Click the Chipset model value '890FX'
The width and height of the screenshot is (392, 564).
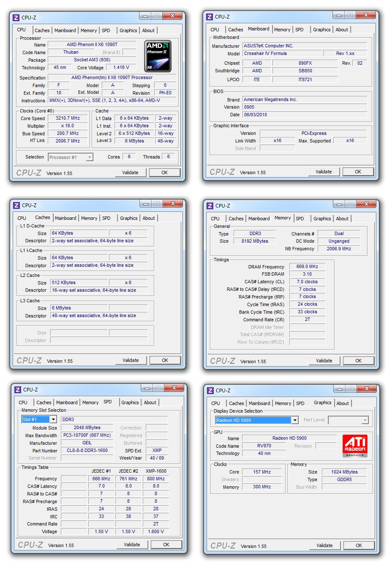point(305,63)
